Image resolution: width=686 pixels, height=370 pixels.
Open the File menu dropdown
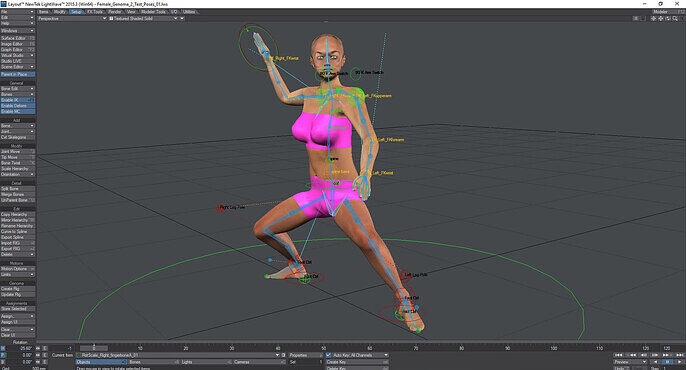click(x=18, y=12)
